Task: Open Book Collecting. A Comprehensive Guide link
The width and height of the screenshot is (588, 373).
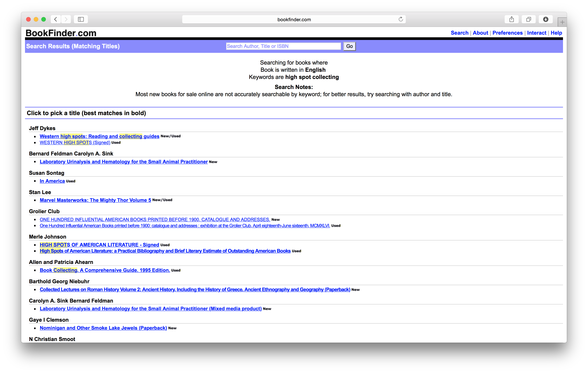Action: 105,270
